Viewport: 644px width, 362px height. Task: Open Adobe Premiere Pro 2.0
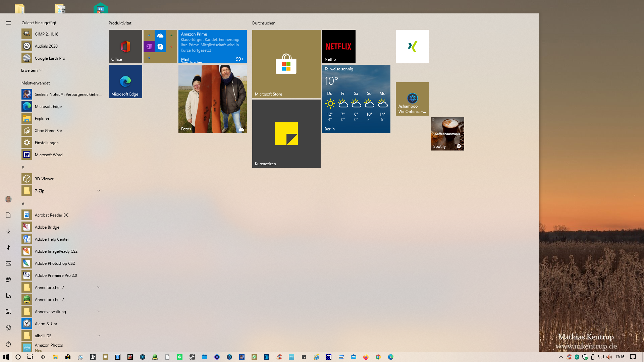tap(62, 276)
